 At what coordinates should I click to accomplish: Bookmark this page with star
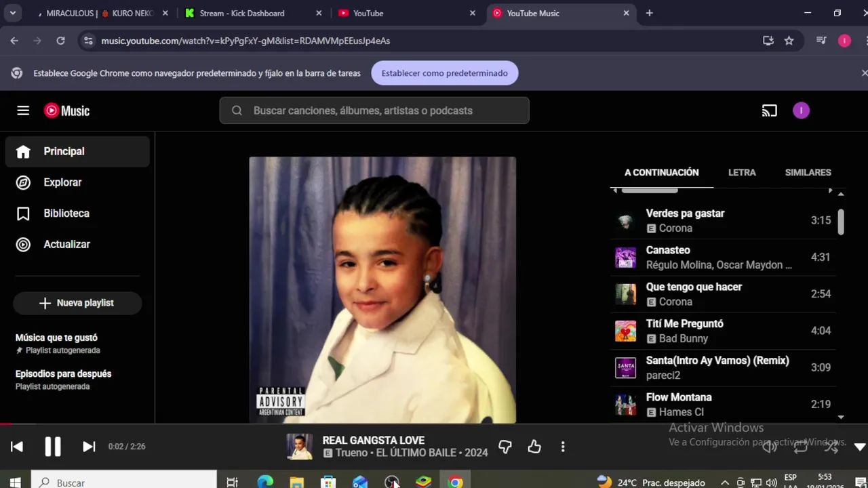coord(789,41)
